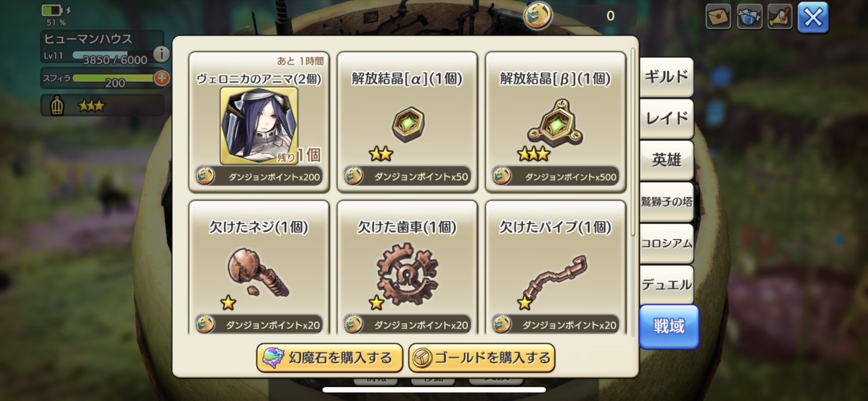The height and width of the screenshot is (401, 868).
Task: Open the mail envelope icon
Action: (718, 17)
